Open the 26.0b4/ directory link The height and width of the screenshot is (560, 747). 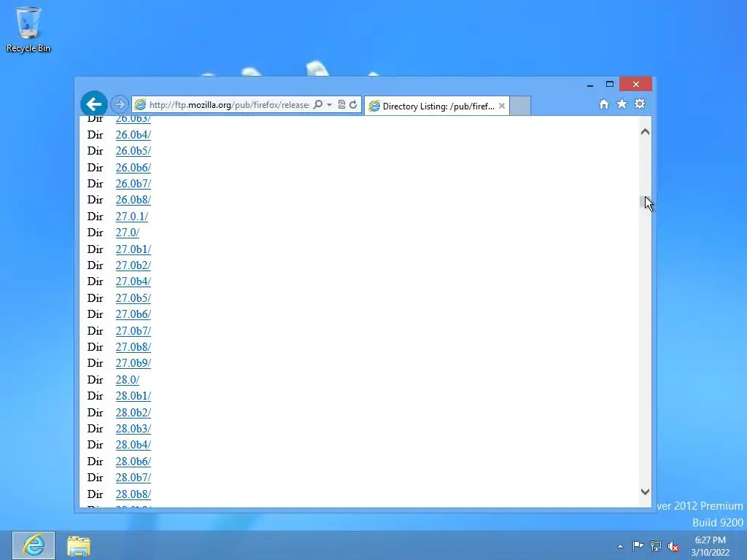pyautogui.click(x=133, y=135)
